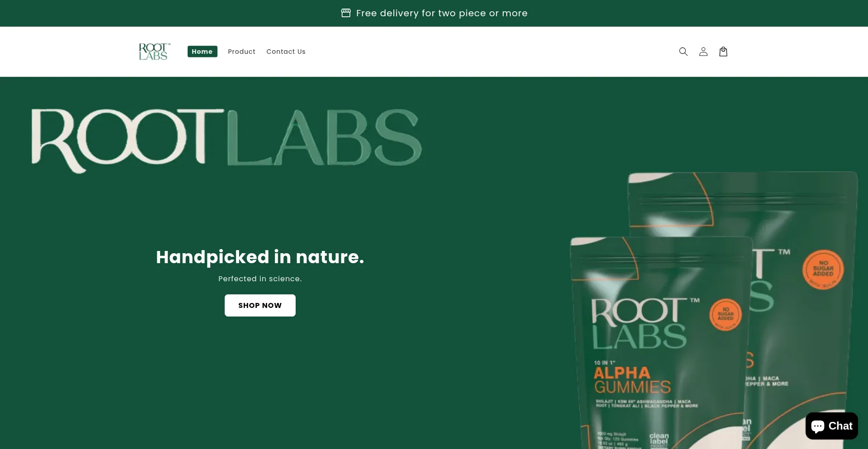This screenshot has width=868, height=449.
Task: Click the Handpicked in nature heading
Action: click(260, 257)
